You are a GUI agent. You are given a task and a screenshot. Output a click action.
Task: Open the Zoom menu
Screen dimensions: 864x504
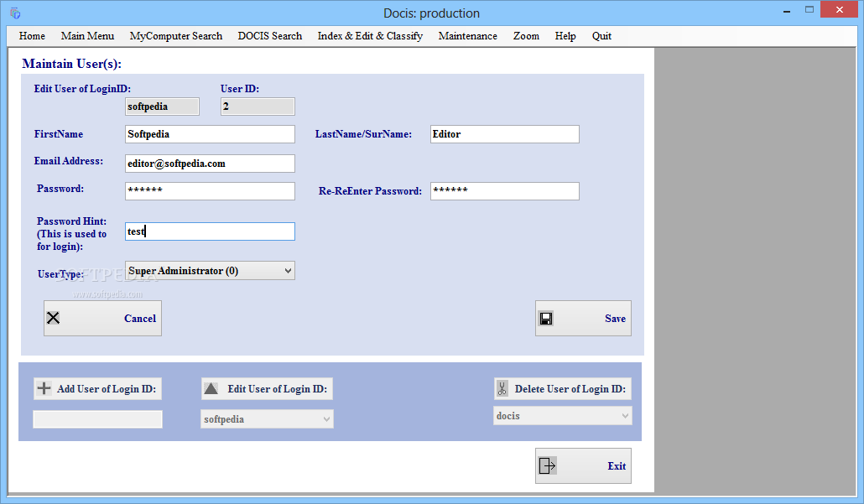(x=526, y=36)
